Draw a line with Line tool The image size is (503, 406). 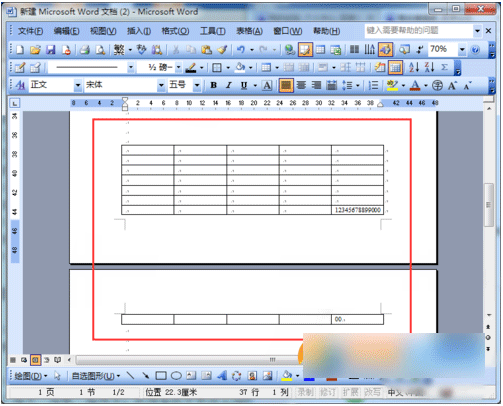pyautogui.click(x=131, y=376)
